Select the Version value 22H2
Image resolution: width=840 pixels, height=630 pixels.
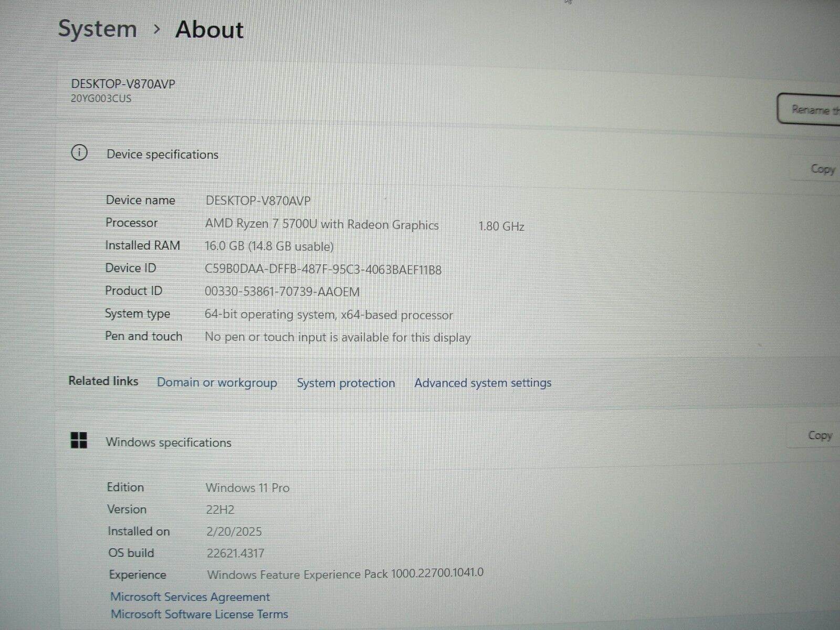[220, 509]
